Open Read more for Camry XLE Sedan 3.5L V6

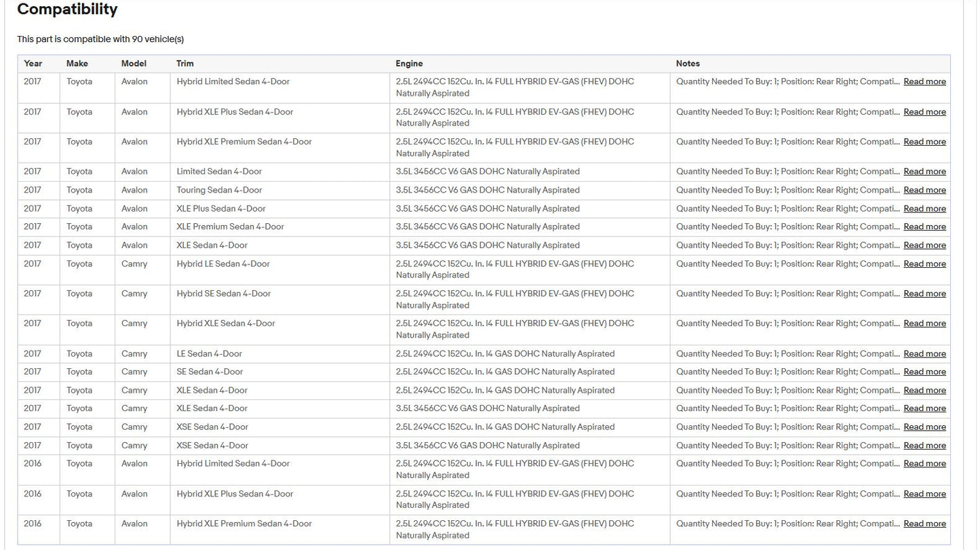(924, 408)
